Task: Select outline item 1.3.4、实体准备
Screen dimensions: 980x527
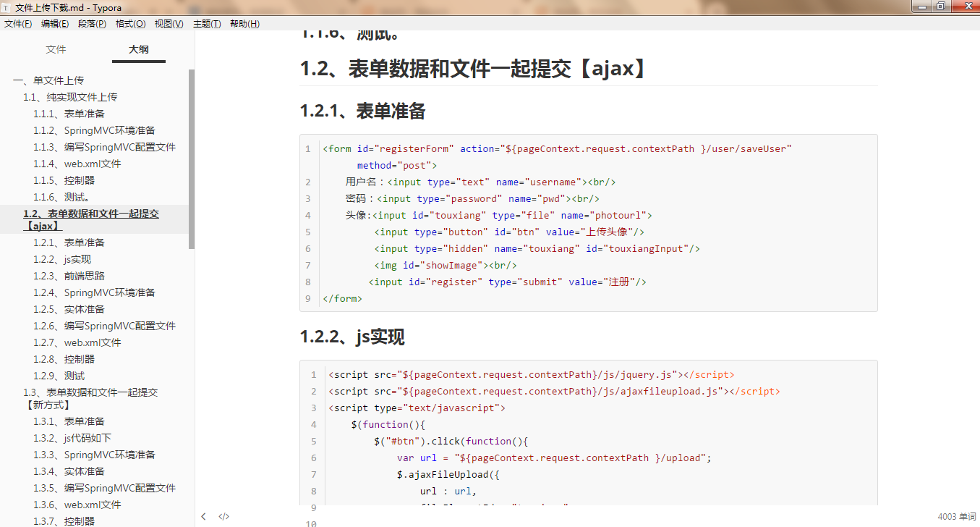Action: point(69,471)
